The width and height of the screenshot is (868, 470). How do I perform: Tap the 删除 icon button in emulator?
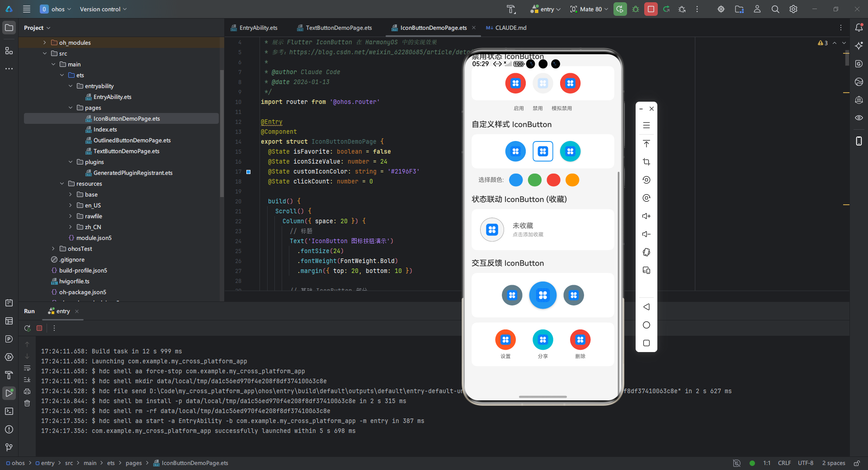click(580, 339)
